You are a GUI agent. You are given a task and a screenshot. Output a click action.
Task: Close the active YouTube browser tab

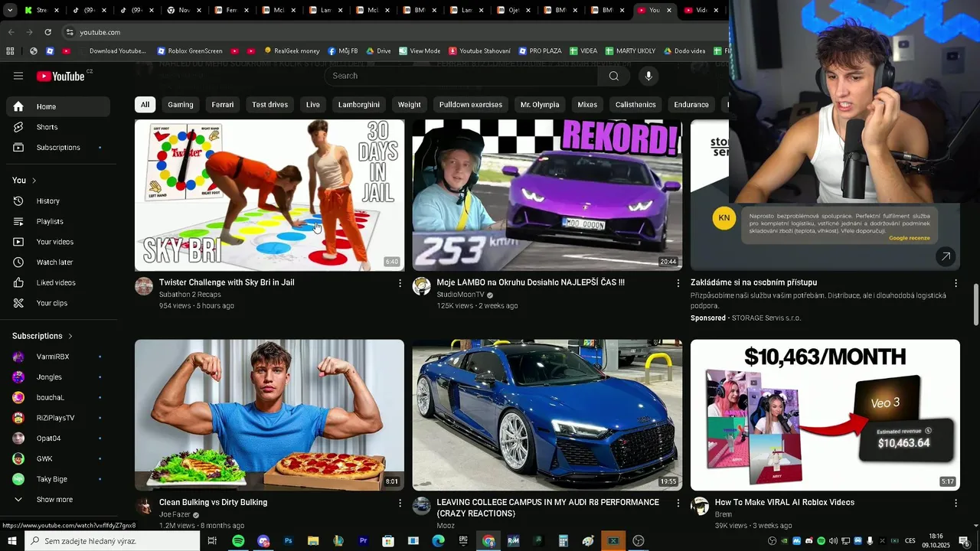[x=669, y=10]
